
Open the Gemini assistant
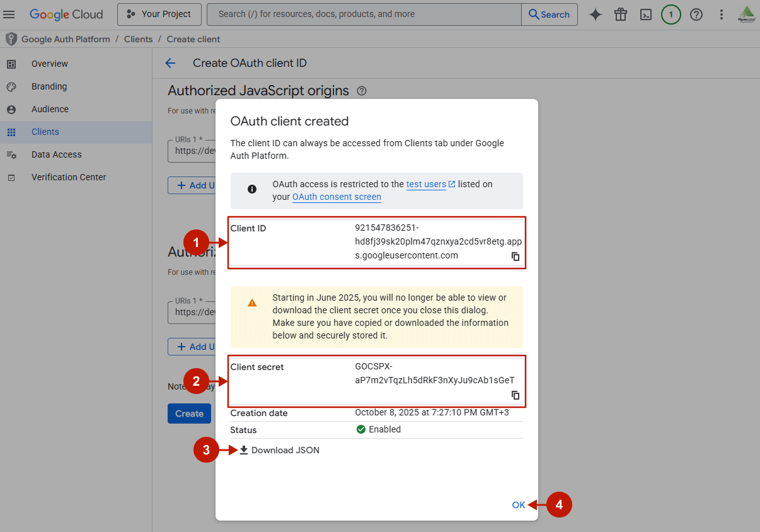click(x=595, y=14)
